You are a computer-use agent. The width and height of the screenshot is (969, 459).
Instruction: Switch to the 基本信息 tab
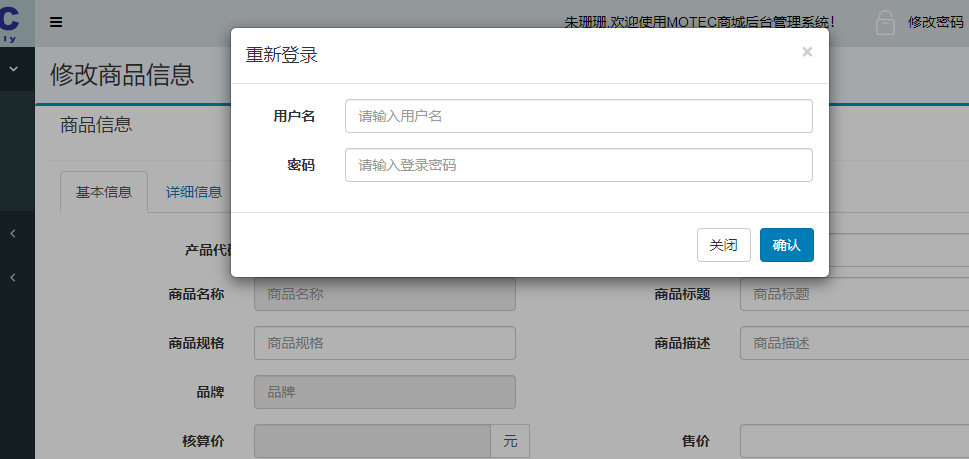coord(104,192)
